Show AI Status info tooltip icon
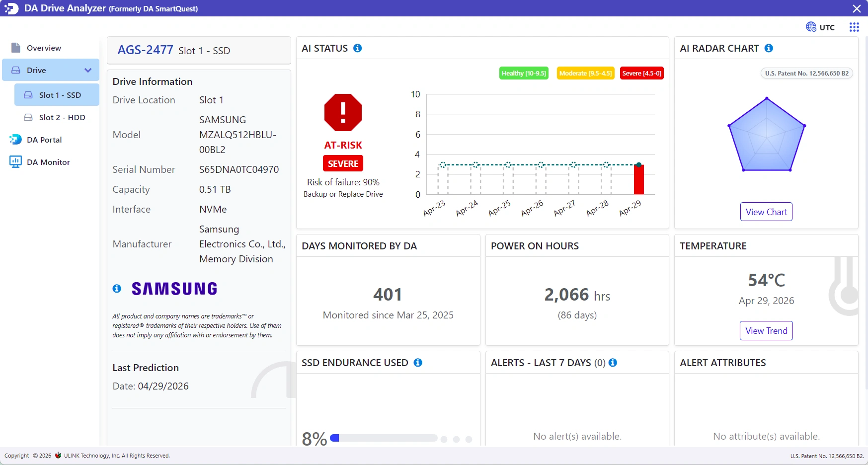Viewport: 868px width, 465px height. tap(357, 48)
